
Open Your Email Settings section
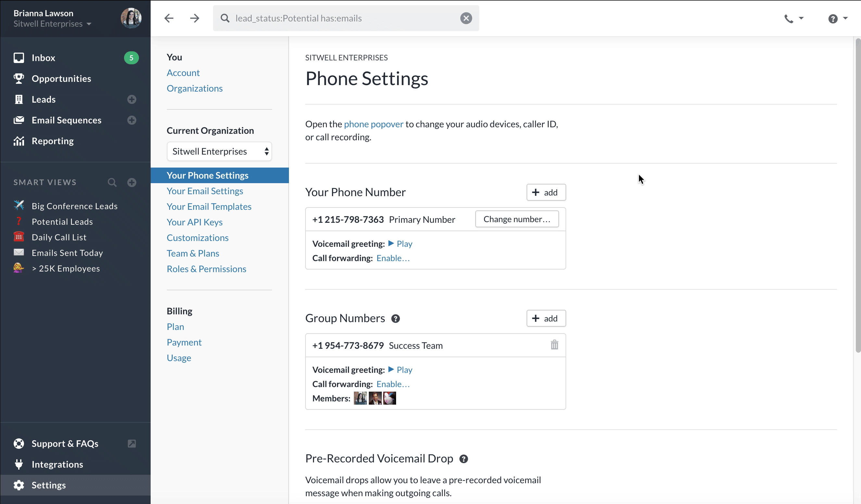(205, 191)
